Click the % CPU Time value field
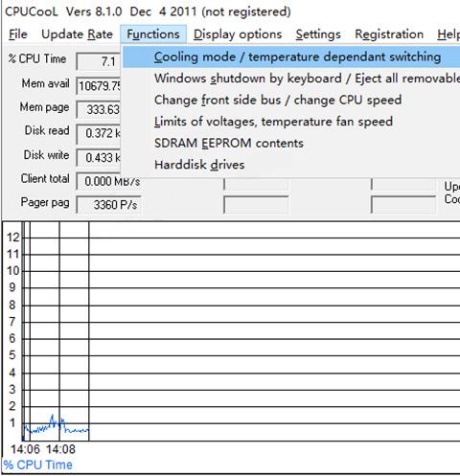The height and width of the screenshot is (476, 460). click(x=99, y=61)
